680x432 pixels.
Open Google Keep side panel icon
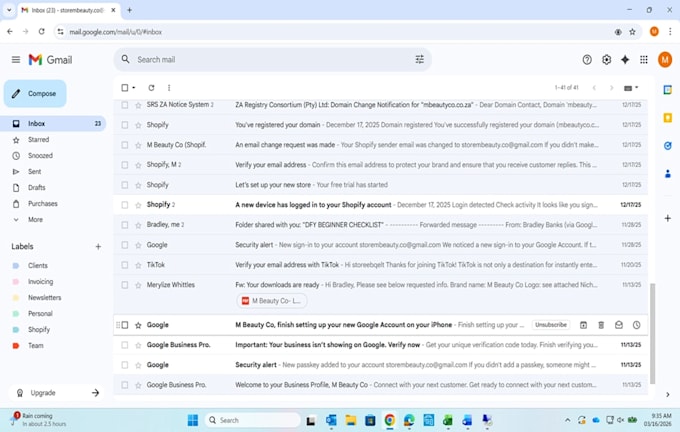(x=668, y=118)
